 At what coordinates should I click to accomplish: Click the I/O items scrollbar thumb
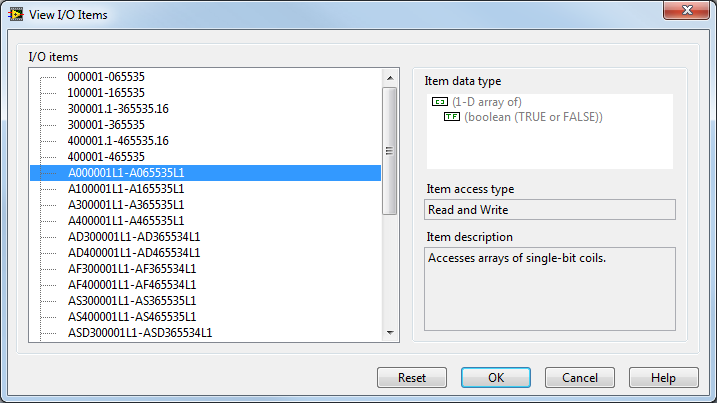pyautogui.click(x=390, y=150)
